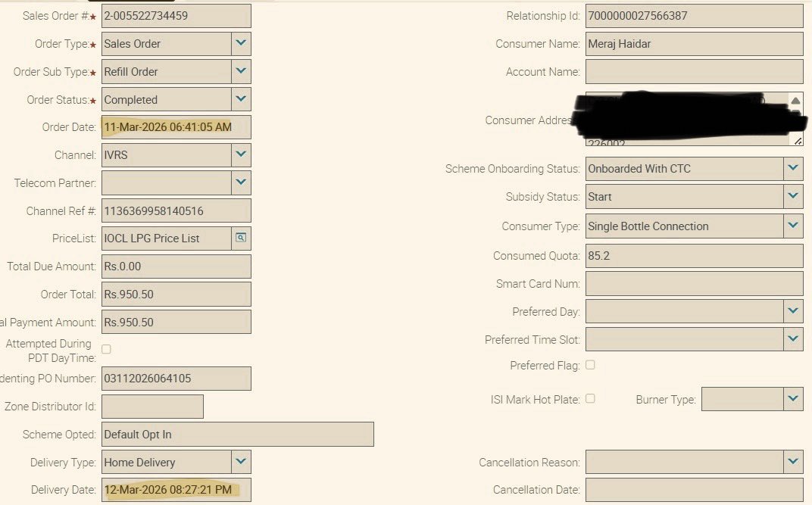This screenshot has height=505, width=812.
Task: Click the Relationship Id field
Action: (x=694, y=16)
